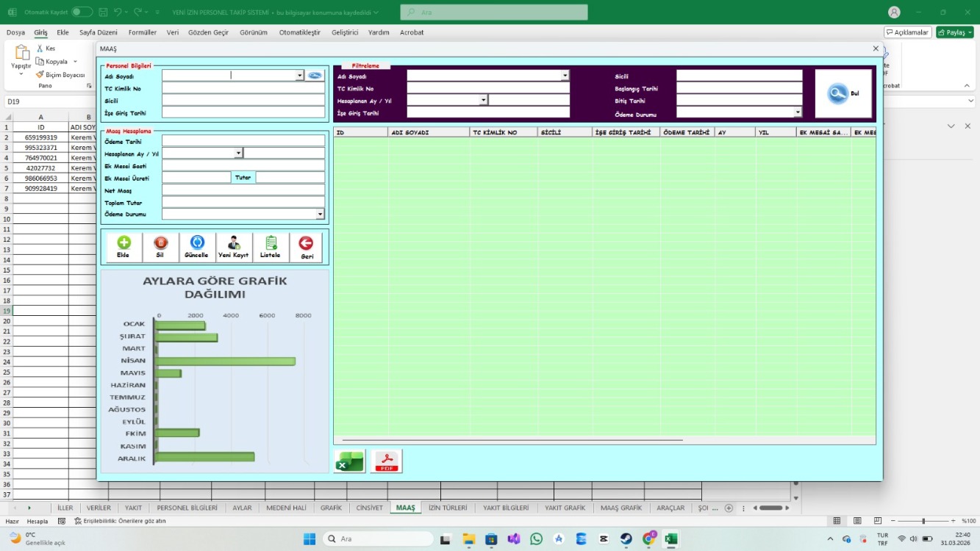Open WhatsApp from the taskbar
This screenshot has width=980, height=551.
(x=536, y=539)
